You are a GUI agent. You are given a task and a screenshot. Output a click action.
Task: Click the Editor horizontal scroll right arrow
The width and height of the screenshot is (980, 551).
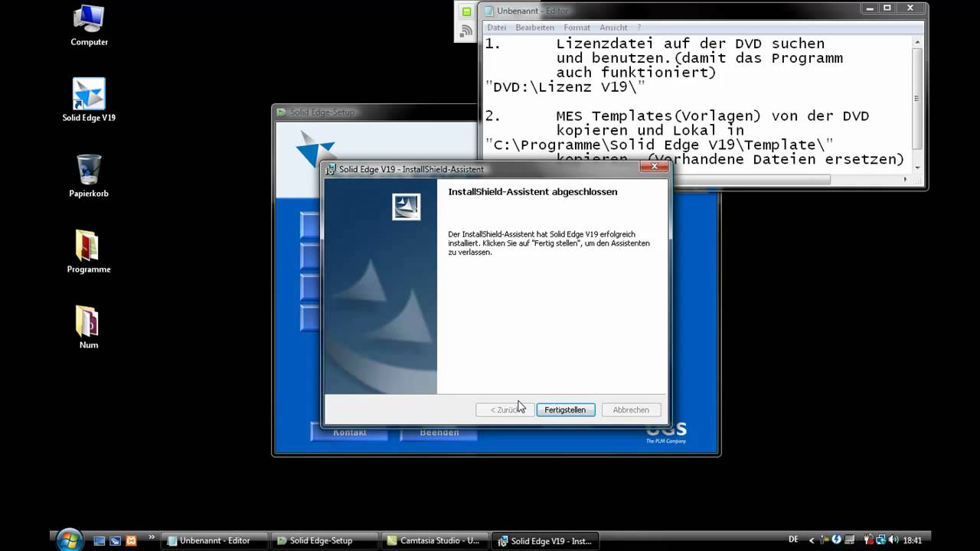coord(905,179)
